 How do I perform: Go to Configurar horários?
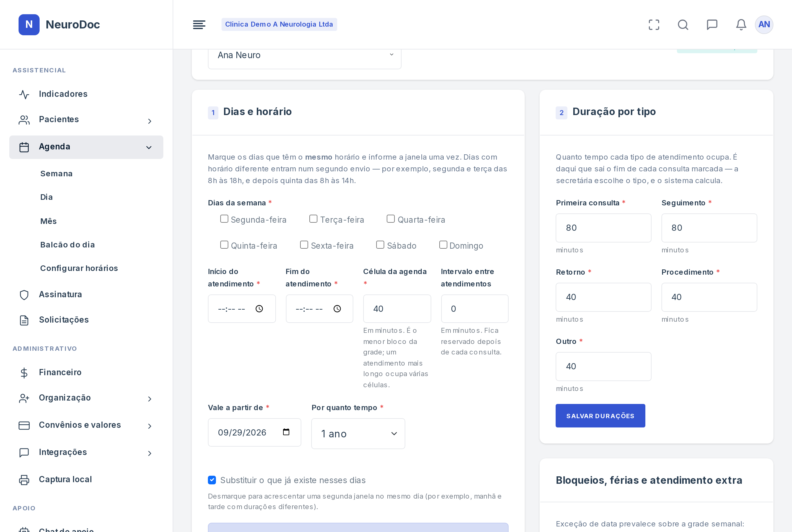click(x=79, y=268)
